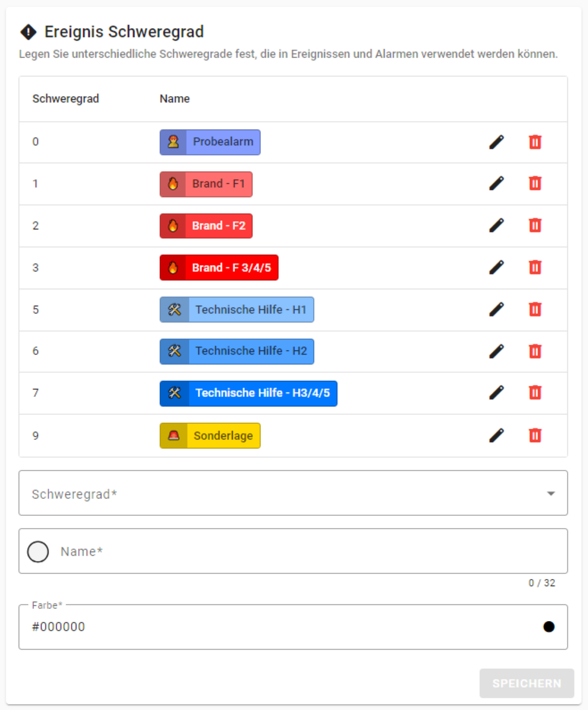This screenshot has width=588, height=710.
Task: Delete the Probealarm severity entry
Action: pos(535,142)
